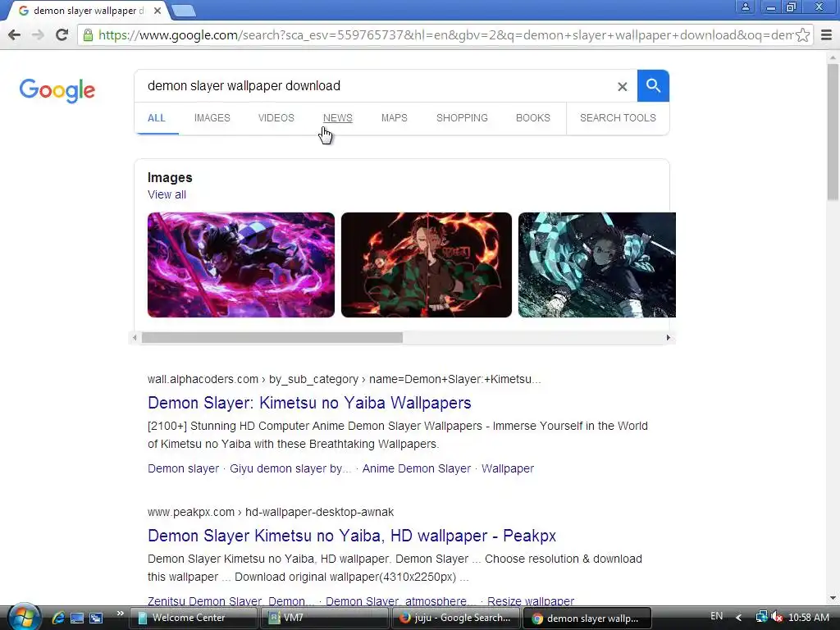Switch to the SHOPPING search tab
The image size is (840, 630).
click(462, 118)
